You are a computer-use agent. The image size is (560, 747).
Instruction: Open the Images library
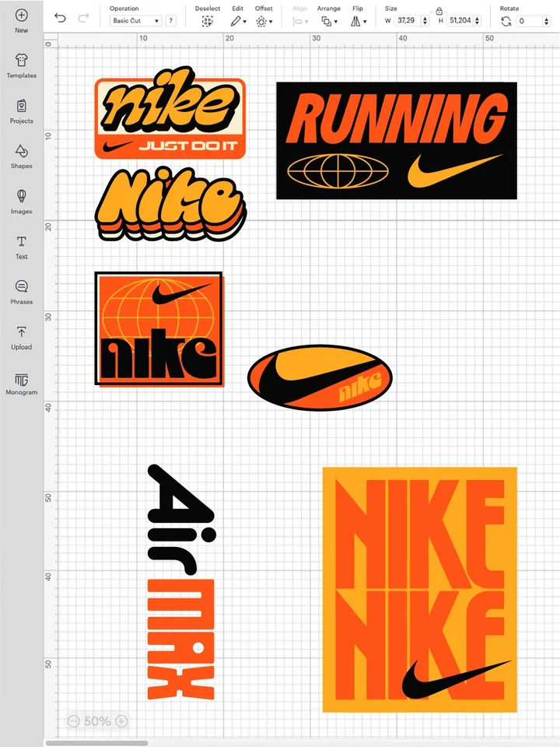click(x=21, y=196)
